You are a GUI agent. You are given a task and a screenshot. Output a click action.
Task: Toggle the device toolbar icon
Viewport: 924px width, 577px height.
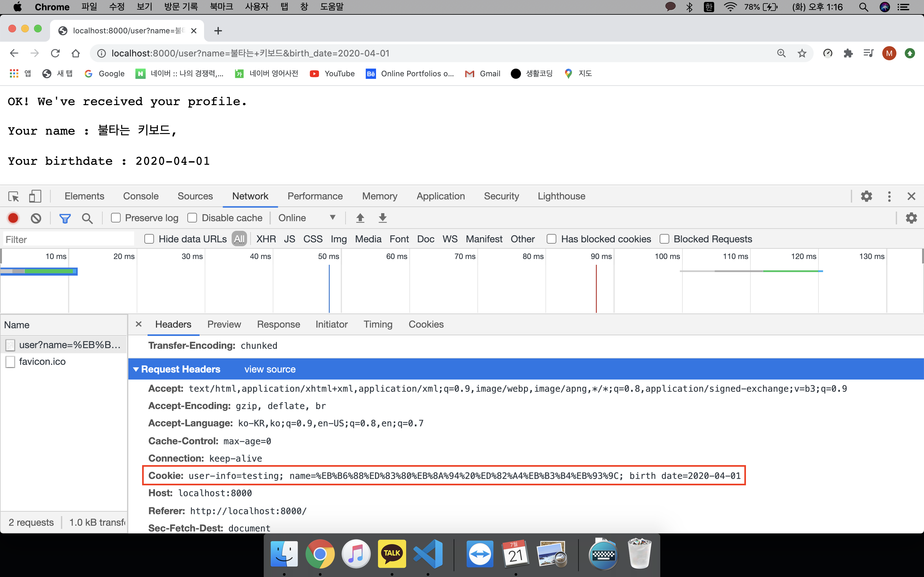(x=35, y=196)
